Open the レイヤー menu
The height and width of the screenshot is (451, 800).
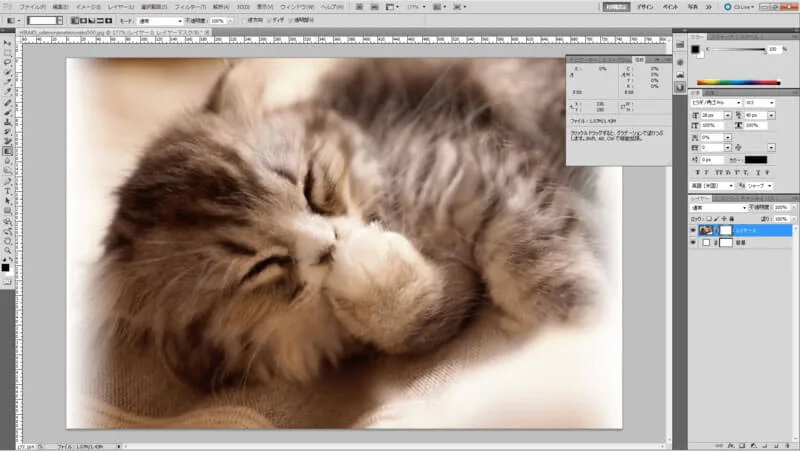pyautogui.click(x=121, y=7)
